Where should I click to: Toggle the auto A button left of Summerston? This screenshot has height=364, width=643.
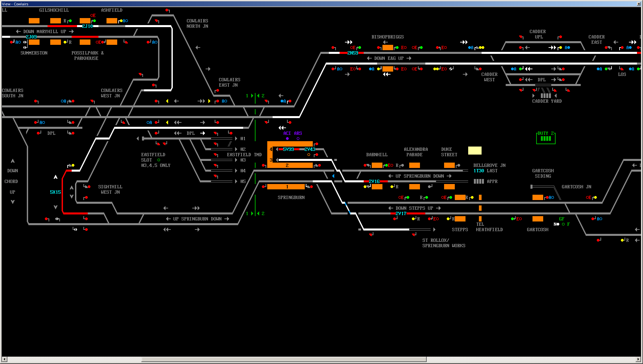point(18,42)
